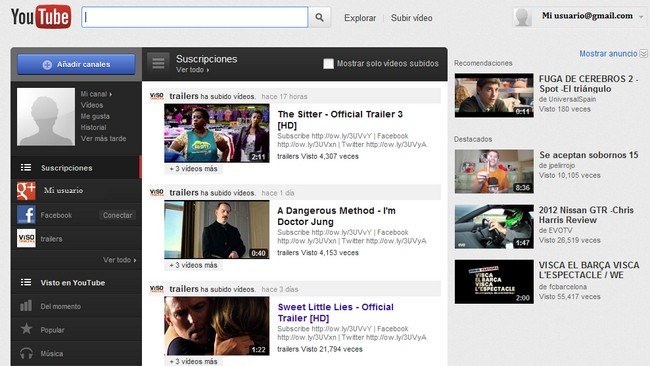Open Sweet Little Lies trailer title link
650x366 pixels.
(x=335, y=313)
